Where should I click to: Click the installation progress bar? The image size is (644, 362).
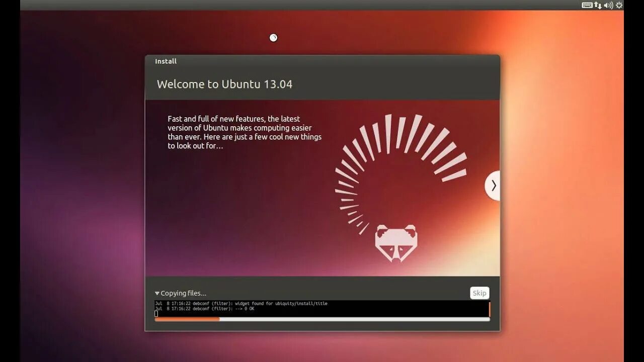pos(322,319)
